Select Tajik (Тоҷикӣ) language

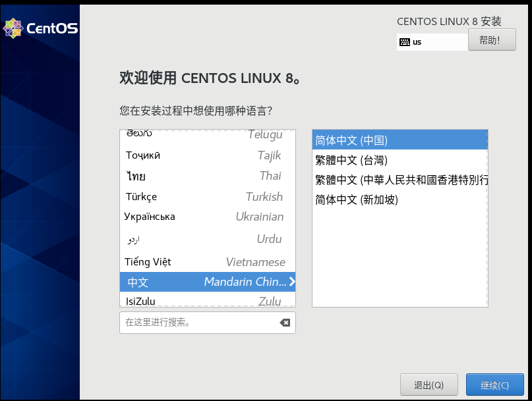[x=208, y=155]
